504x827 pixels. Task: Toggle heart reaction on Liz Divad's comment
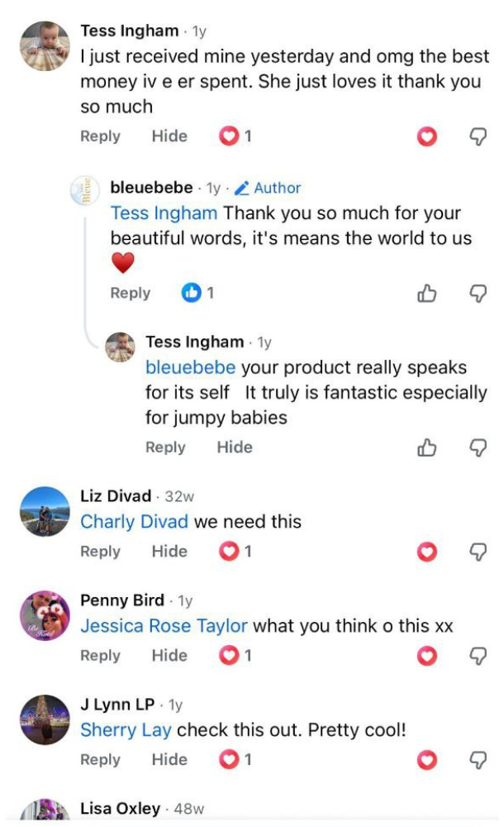[426, 552]
